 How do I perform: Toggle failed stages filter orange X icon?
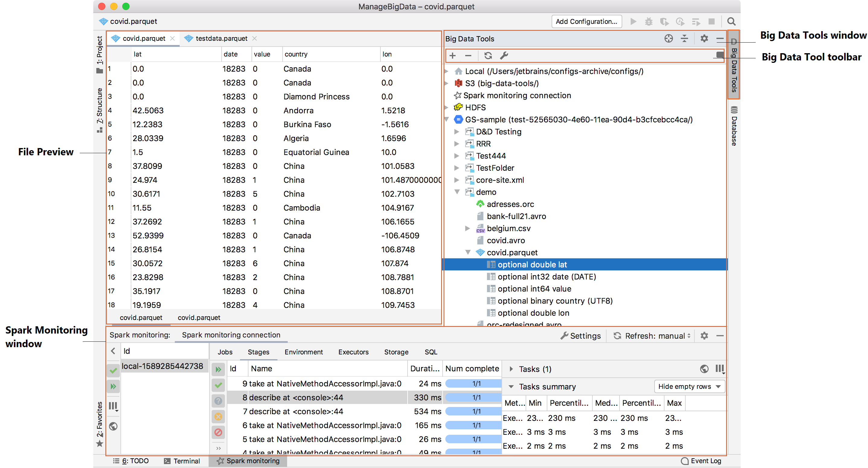[x=218, y=416]
